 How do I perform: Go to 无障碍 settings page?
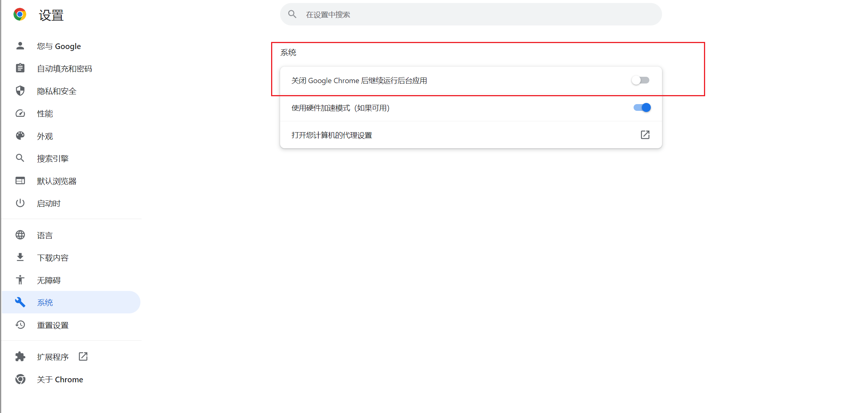click(49, 280)
